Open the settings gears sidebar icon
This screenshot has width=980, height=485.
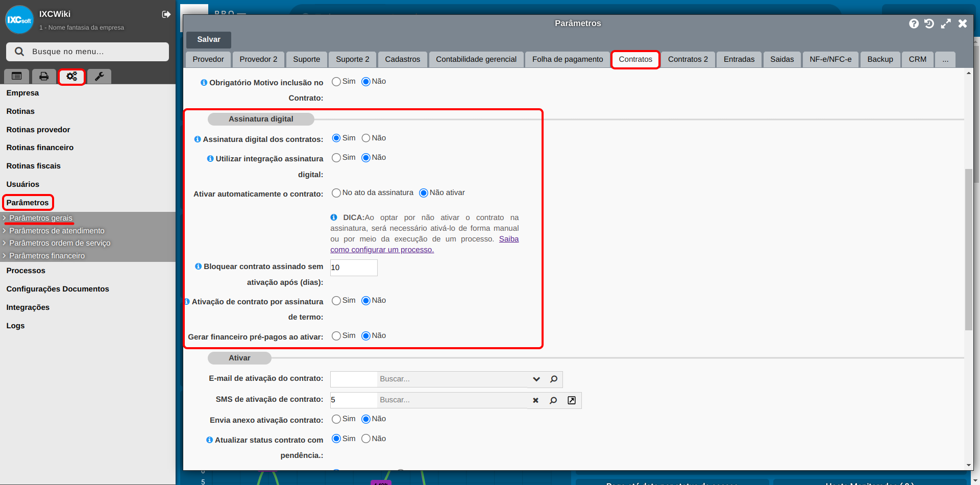point(71,76)
